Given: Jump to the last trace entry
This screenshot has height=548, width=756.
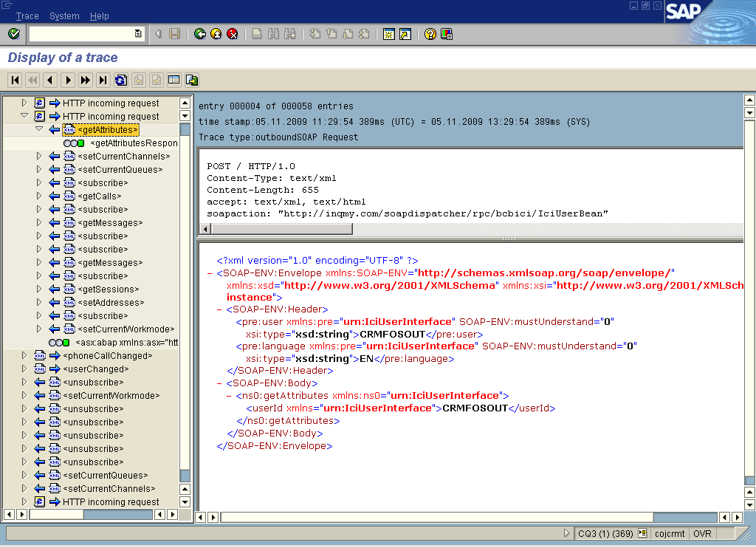Looking at the screenshot, I should pos(104,80).
